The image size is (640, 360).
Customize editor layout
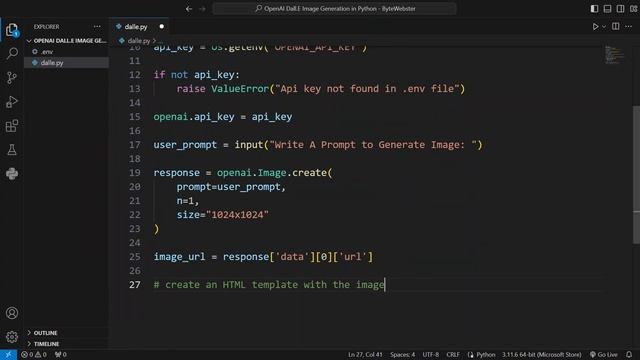(633, 9)
